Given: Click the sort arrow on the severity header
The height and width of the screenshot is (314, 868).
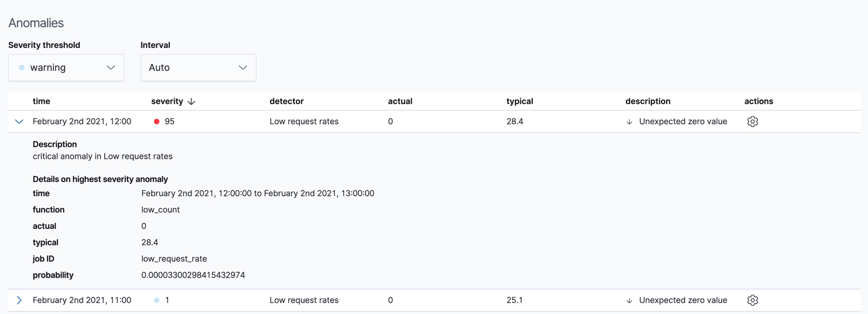Looking at the screenshot, I should (x=191, y=101).
